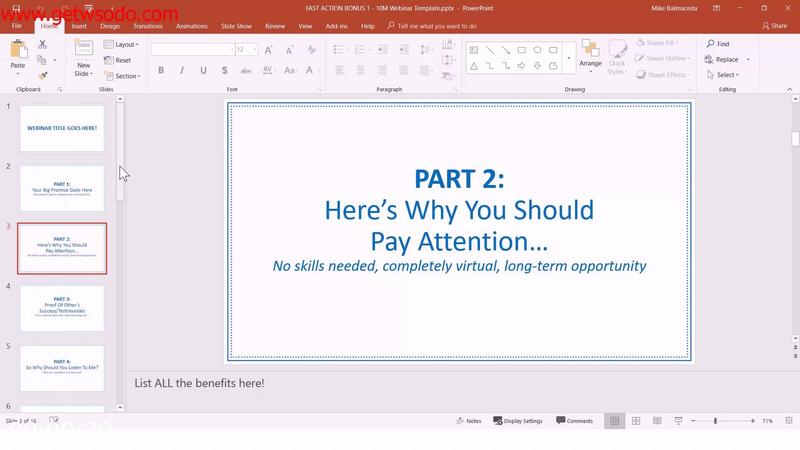Click the Find button
This screenshot has height=450, width=800.
coord(718,44)
